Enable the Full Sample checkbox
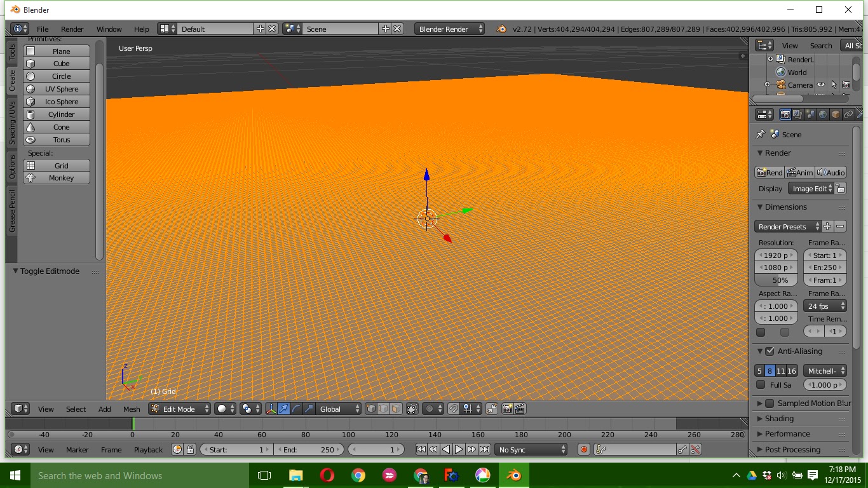868x488 pixels. click(x=761, y=384)
